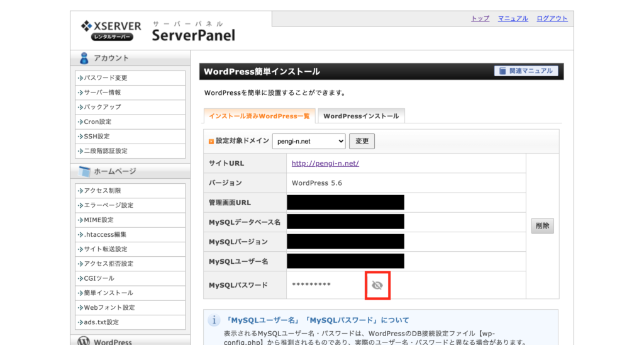Viewport: 644px width, 345px height.
Task: Click the WordPress logo icon in the sidebar
Action: (x=84, y=341)
